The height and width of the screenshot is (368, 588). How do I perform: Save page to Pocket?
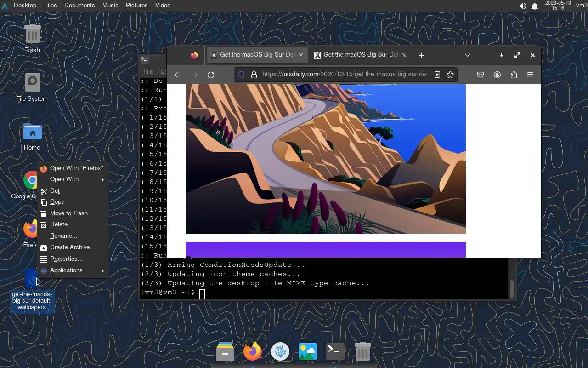point(481,75)
